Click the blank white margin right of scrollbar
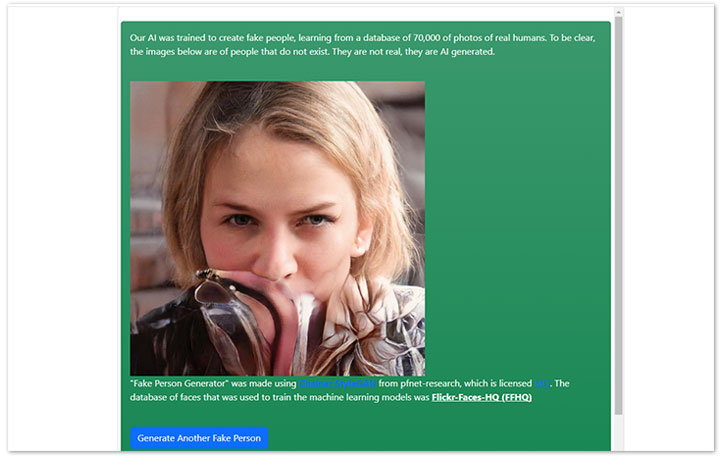 [668, 228]
